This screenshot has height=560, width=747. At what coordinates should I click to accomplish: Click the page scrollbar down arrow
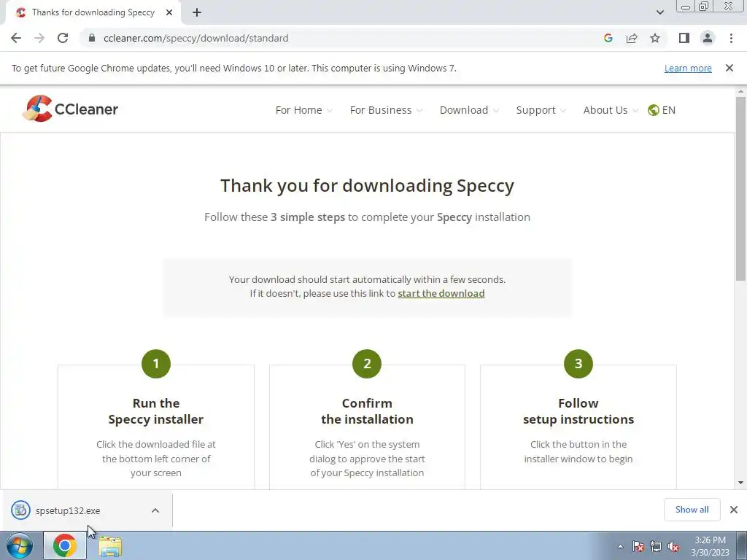(x=741, y=483)
